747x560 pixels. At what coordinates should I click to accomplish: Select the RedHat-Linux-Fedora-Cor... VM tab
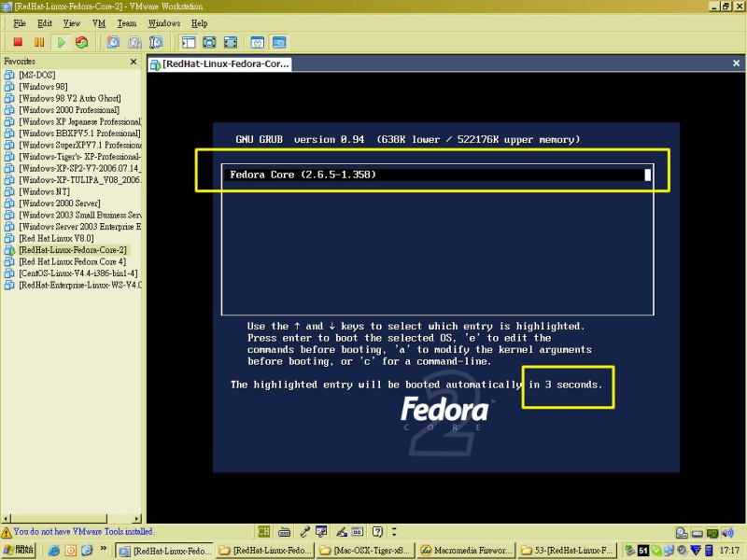[x=219, y=63]
